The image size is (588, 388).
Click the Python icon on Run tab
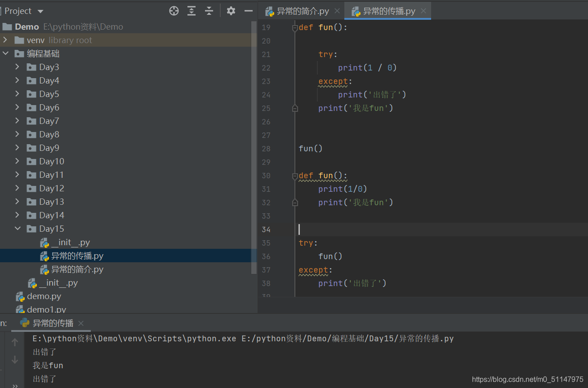(25, 323)
